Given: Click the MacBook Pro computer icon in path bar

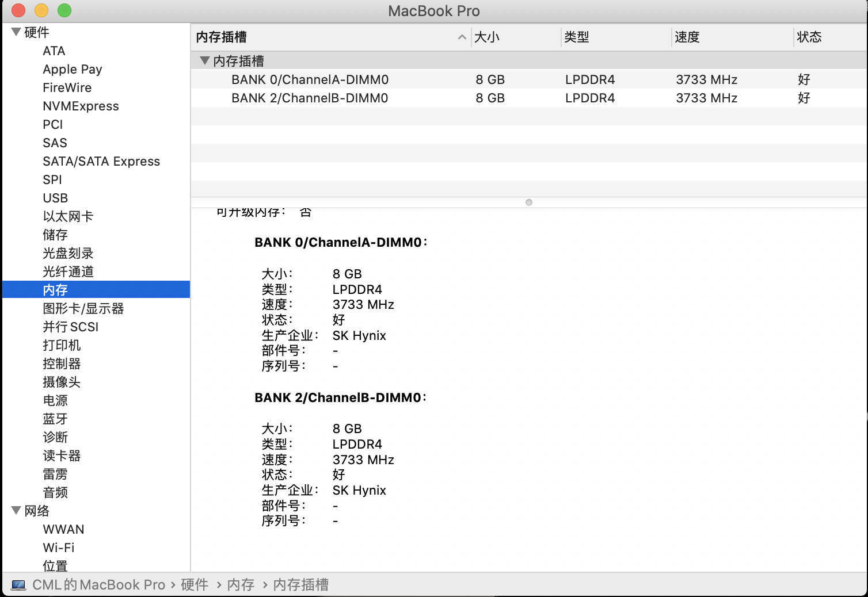Looking at the screenshot, I should click(18, 585).
